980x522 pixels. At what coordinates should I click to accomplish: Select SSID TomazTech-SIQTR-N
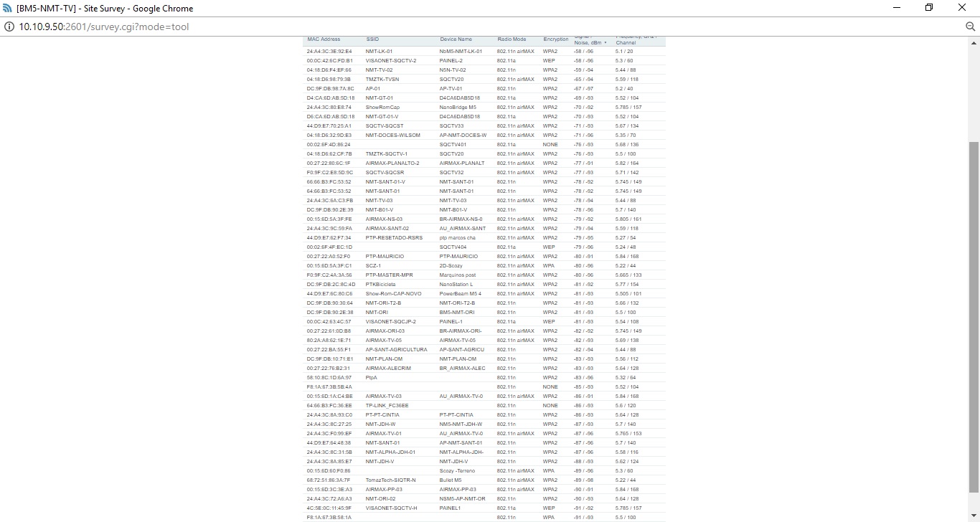coord(390,480)
